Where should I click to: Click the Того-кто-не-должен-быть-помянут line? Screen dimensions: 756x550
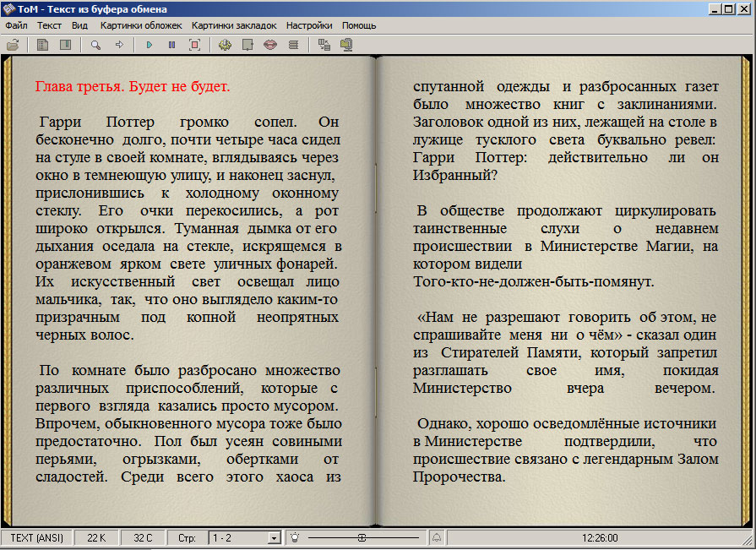[x=533, y=282]
